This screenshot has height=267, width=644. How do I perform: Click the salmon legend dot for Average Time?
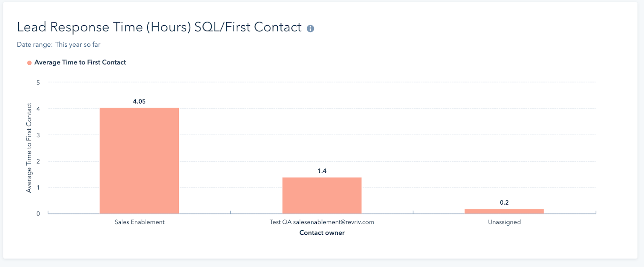(x=29, y=63)
